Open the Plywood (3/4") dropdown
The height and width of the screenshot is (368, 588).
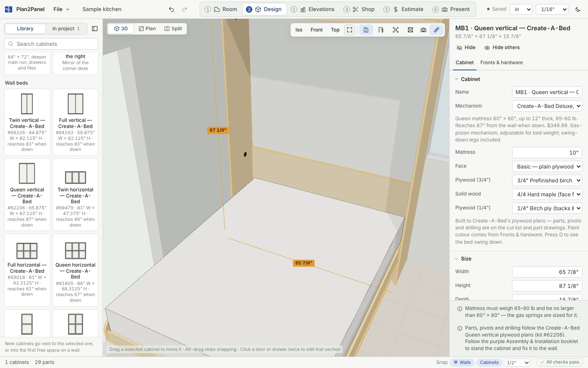pos(547,180)
